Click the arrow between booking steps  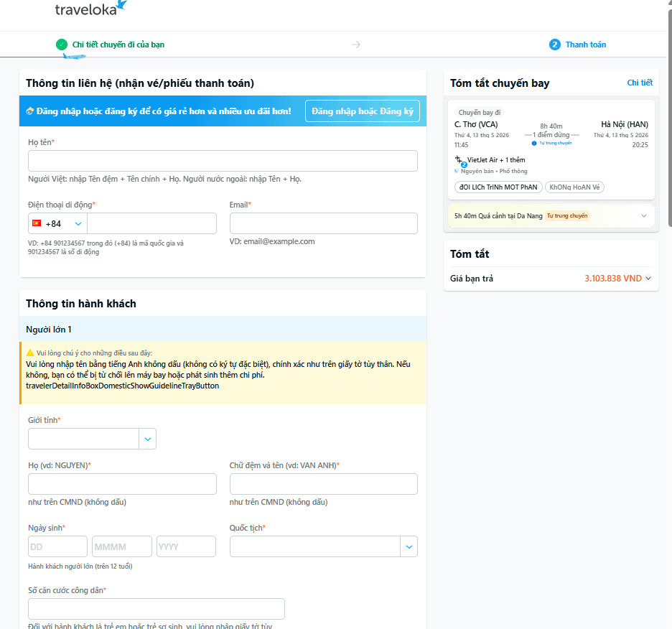(356, 45)
